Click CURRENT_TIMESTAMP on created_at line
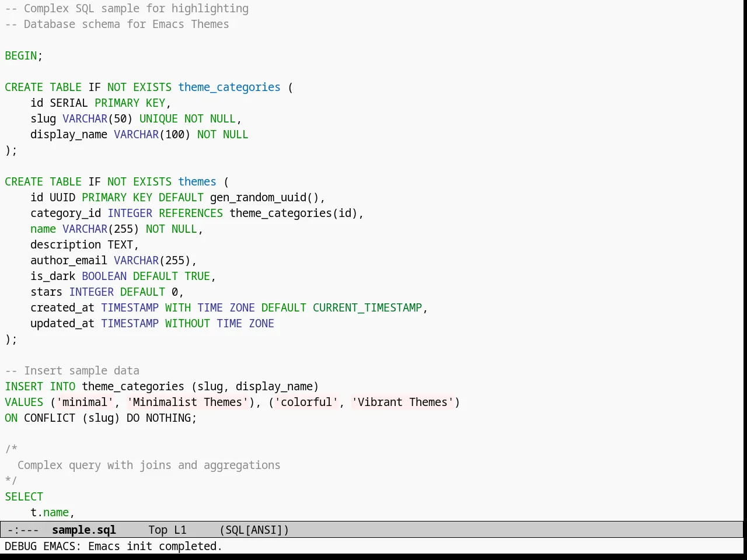The height and width of the screenshot is (560, 747). (367, 307)
